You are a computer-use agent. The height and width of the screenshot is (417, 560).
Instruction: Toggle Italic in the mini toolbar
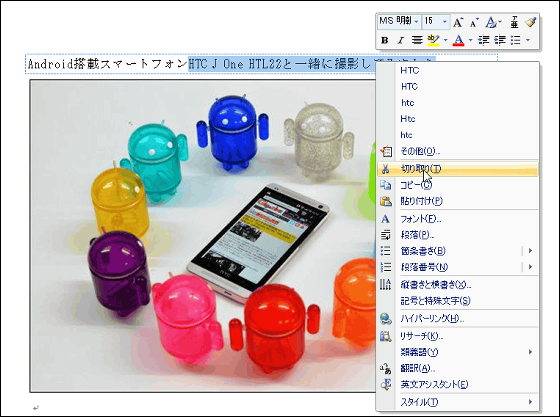(400, 40)
